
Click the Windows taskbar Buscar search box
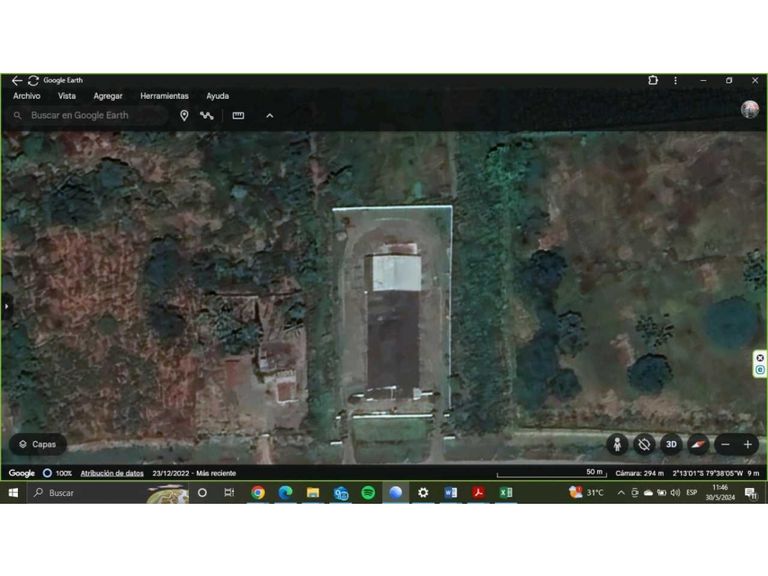107,493
